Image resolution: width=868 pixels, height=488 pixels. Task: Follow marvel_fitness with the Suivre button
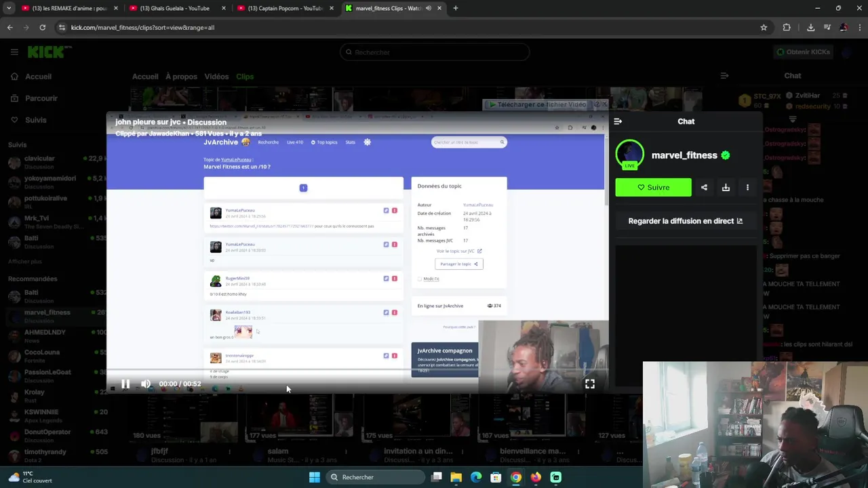(653, 187)
